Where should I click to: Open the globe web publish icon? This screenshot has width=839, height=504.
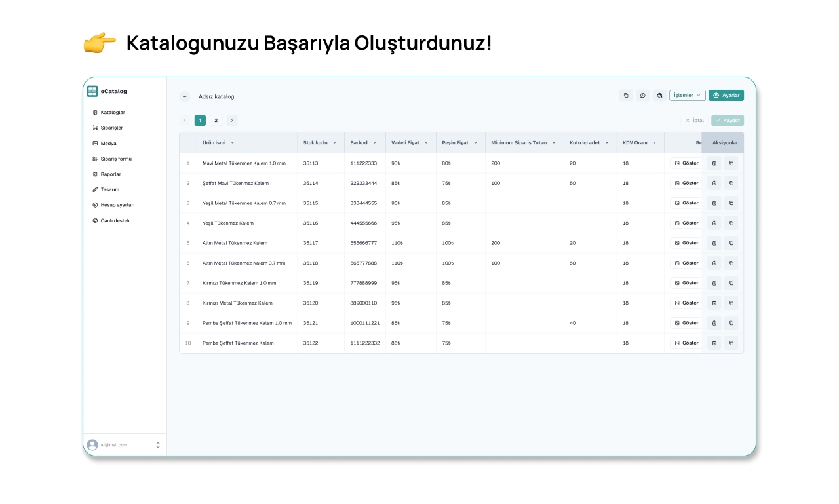(x=659, y=96)
